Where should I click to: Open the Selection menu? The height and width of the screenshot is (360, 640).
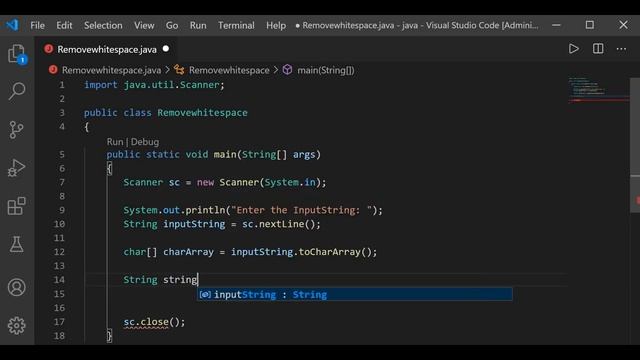pyautogui.click(x=103, y=25)
